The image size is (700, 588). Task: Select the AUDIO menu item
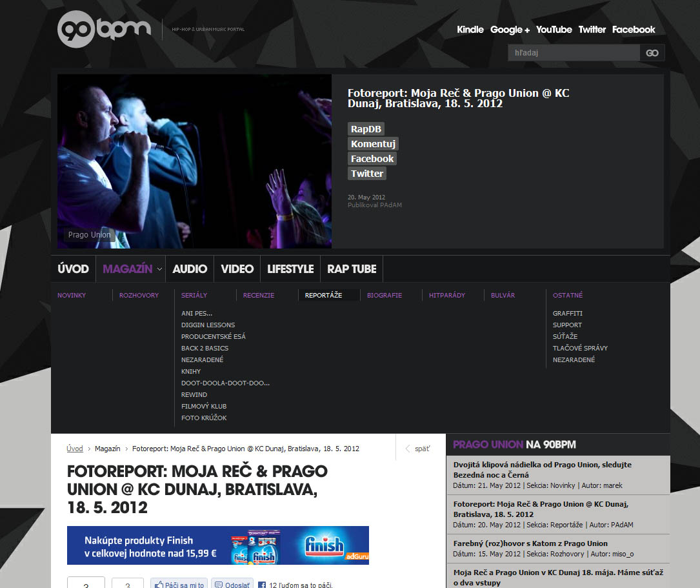click(x=190, y=269)
